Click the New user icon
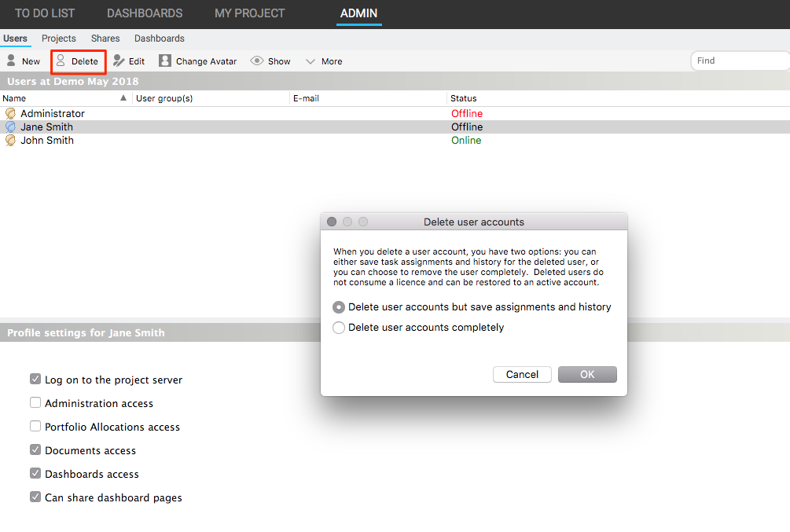This screenshot has width=790, height=532. [x=11, y=61]
